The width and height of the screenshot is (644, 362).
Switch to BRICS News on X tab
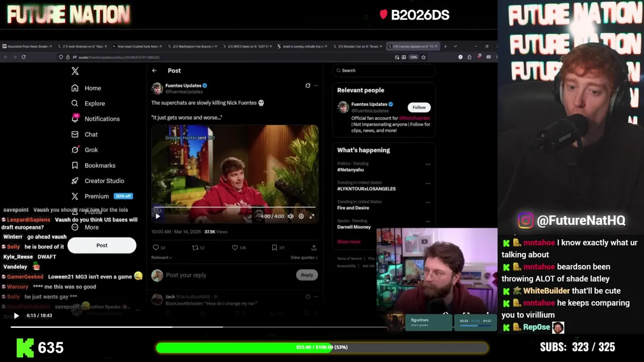(248, 46)
